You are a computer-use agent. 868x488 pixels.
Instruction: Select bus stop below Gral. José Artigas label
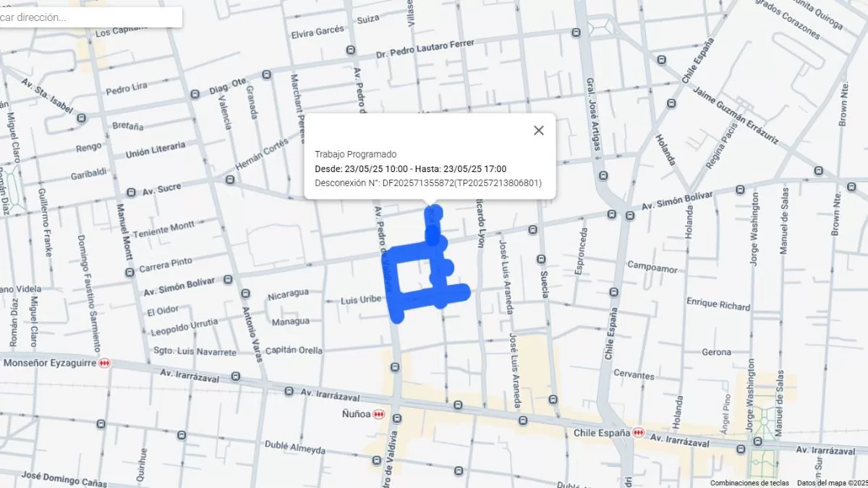(x=602, y=175)
